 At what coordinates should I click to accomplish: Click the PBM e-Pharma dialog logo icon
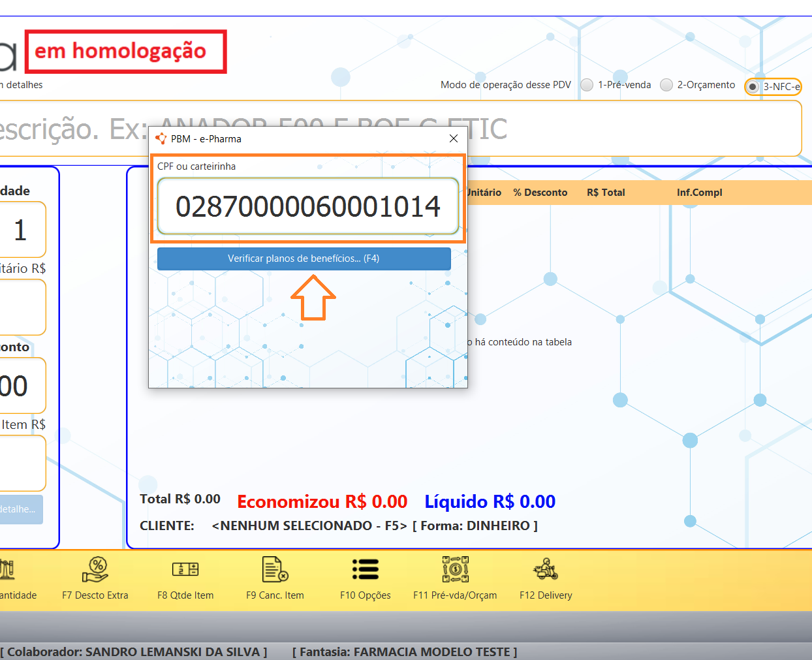(161, 138)
